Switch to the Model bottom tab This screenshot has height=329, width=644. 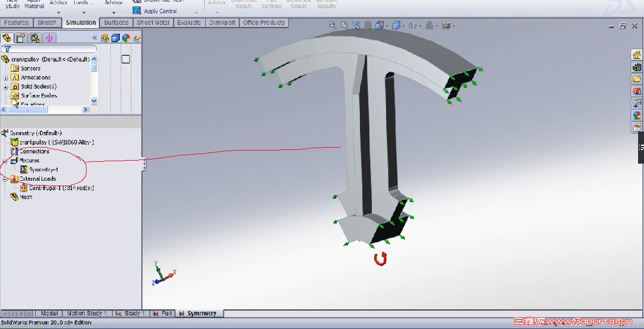point(49,314)
